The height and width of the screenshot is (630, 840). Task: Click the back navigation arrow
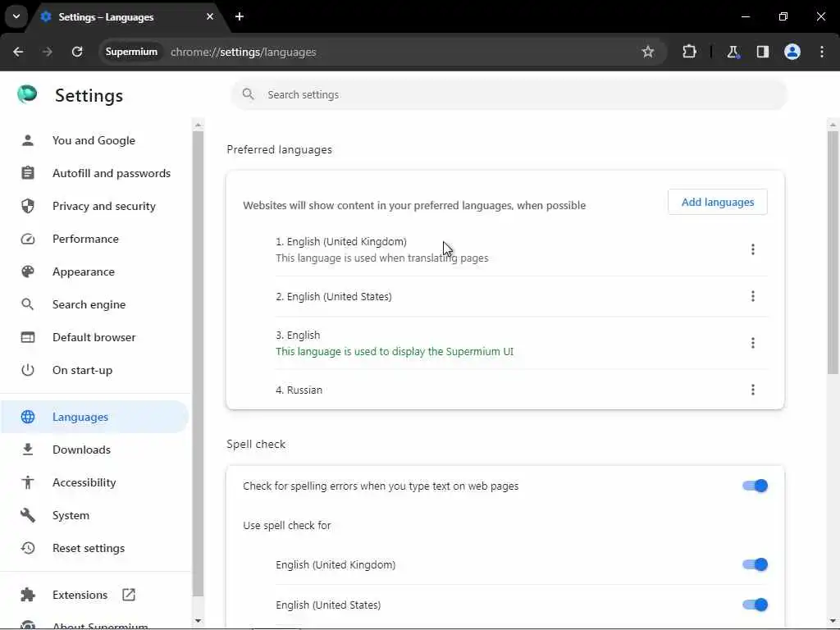pos(18,52)
